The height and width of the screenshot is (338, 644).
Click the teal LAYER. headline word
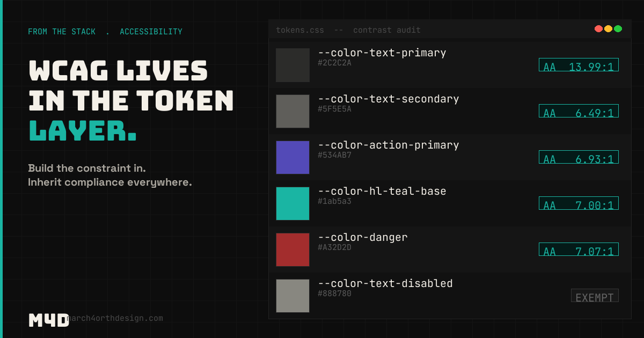[x=83, y=130]
